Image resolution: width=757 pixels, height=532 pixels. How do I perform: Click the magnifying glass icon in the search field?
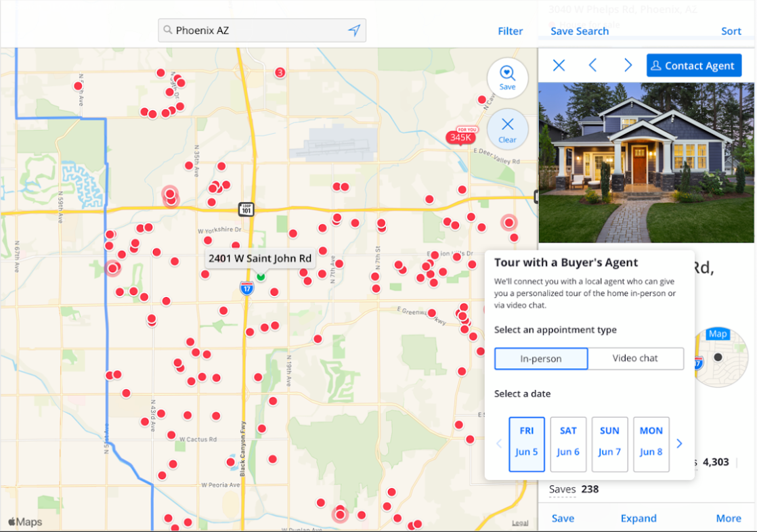167,30
